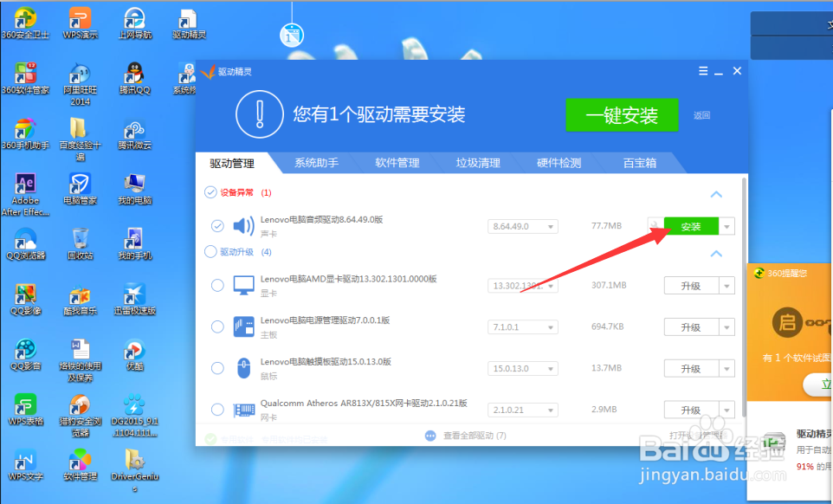
Task: Switch to the 垃圾清理 tab
Action: (478, 163)
